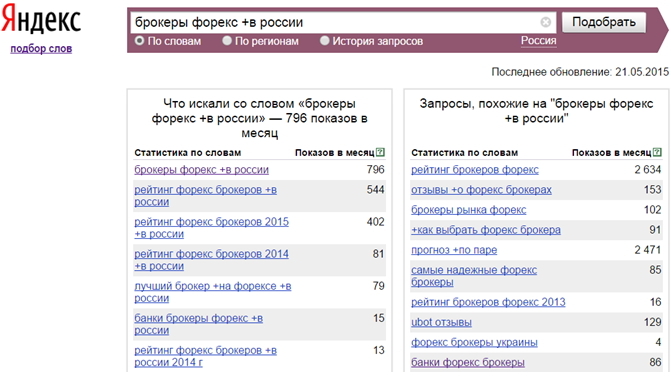Open link '+как выбрать форекс брокера'
The image size is (671, 377).
point(486,230)
